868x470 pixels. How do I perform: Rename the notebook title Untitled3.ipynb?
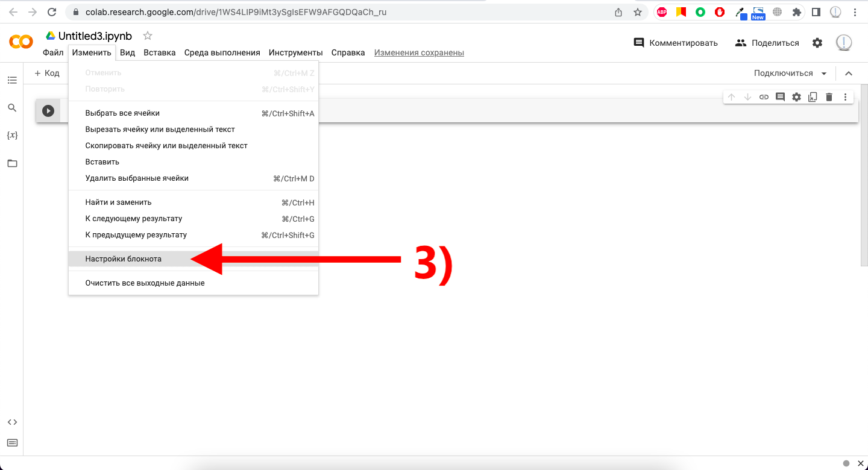tap(95, 36)
